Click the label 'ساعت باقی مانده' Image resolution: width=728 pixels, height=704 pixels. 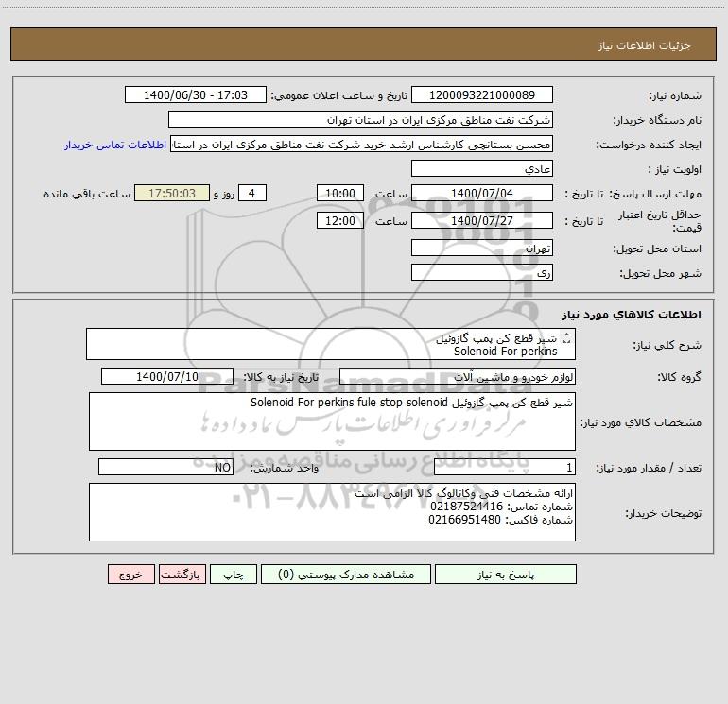click(87, 194)
